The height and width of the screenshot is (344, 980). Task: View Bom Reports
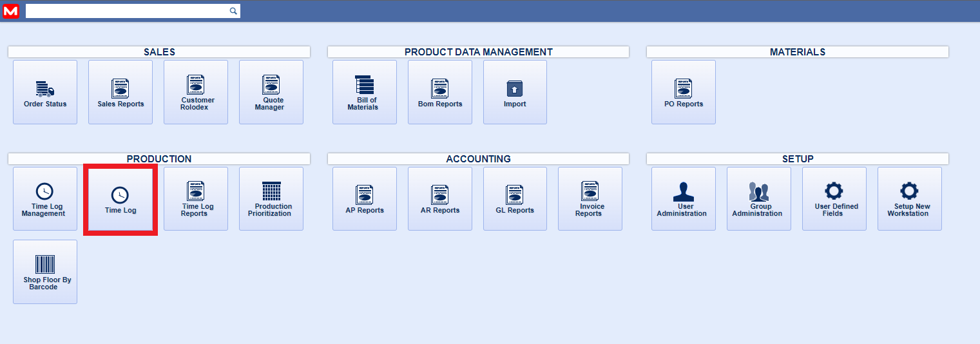pos(440,92)
